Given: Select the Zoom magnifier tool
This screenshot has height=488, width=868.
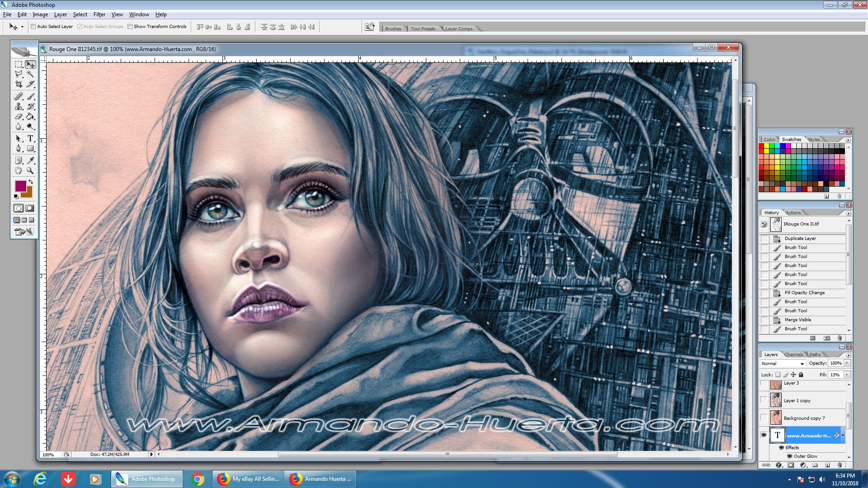Looking at the screenshot, I should point(30,171).
